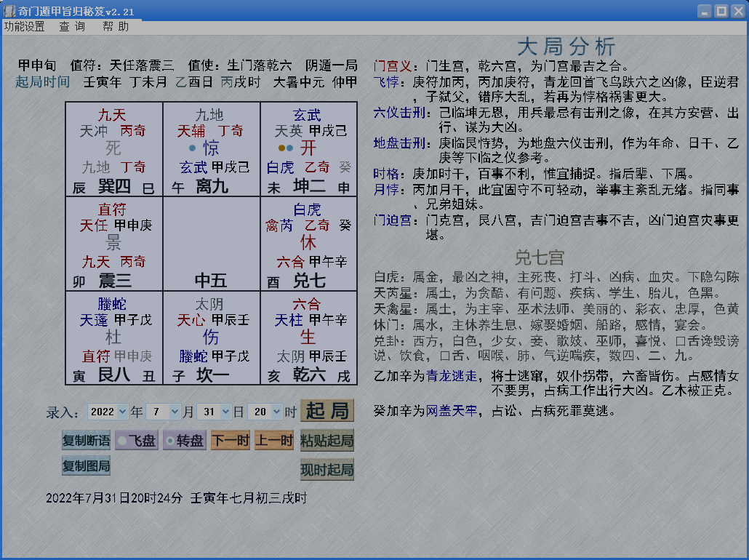Click the 起局时间 label
Viewport: 749px width, 560px height.
coord(42,82)
